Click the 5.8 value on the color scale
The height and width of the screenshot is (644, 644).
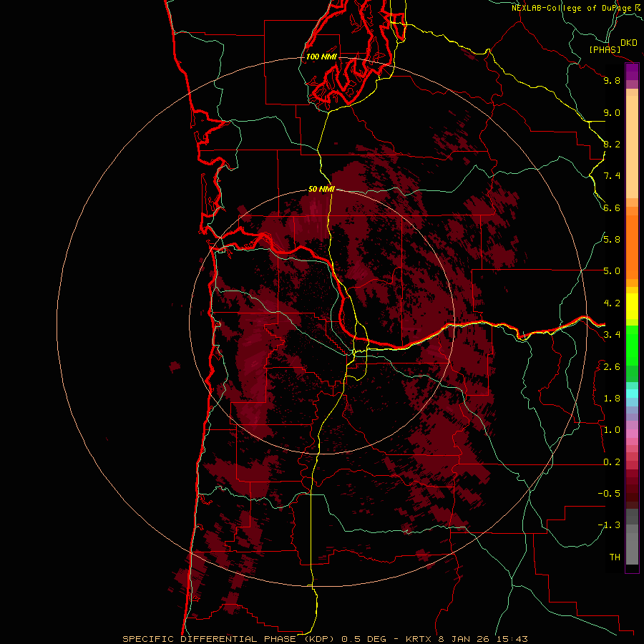coord(612,240)
